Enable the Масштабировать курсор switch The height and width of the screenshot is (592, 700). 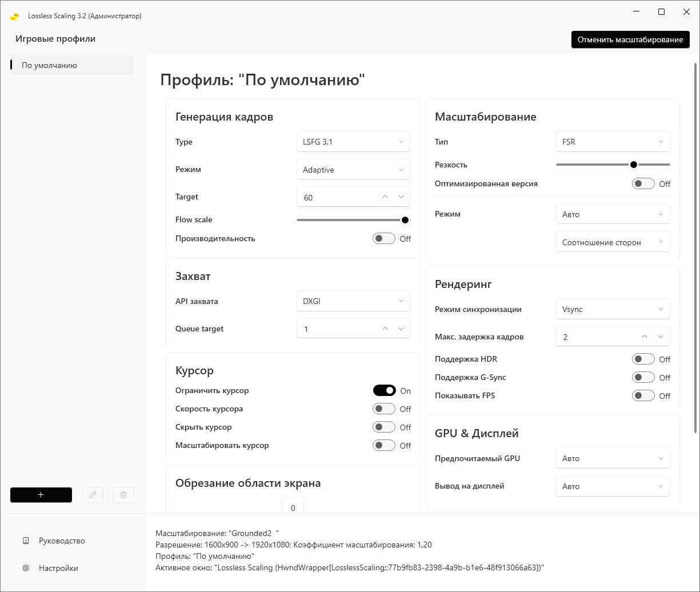(384, 445)
